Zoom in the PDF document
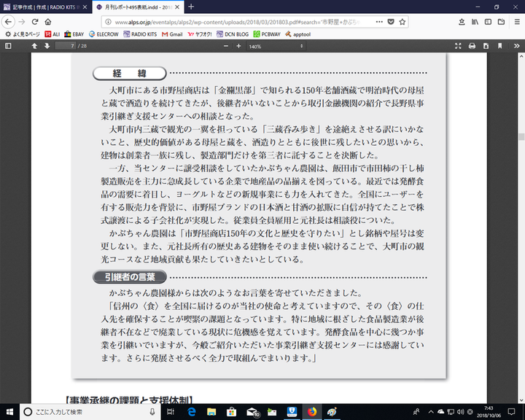This screenshot has height=420, width=525. pyautogui.click(x=240, y=46)
